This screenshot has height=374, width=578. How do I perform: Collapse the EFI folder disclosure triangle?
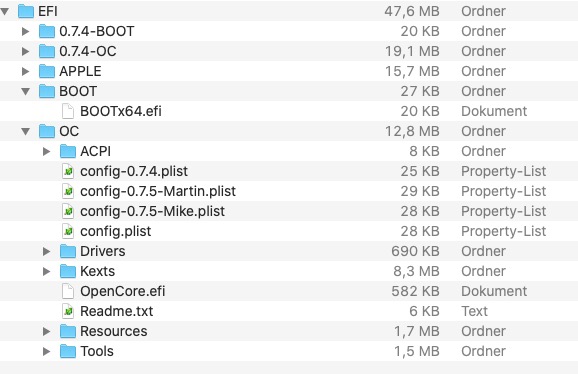(x=5, y=11)
